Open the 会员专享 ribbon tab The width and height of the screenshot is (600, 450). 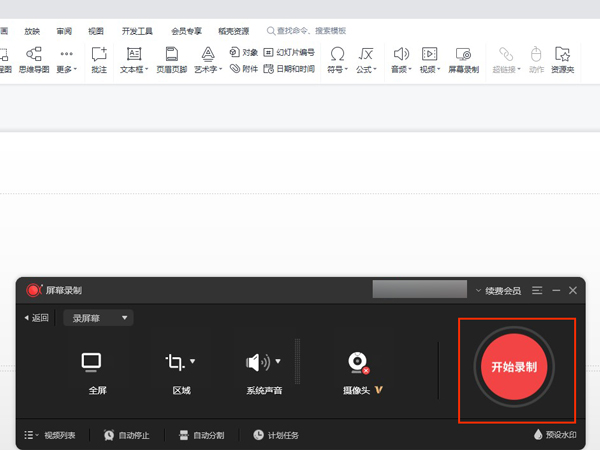pos(186,31)
